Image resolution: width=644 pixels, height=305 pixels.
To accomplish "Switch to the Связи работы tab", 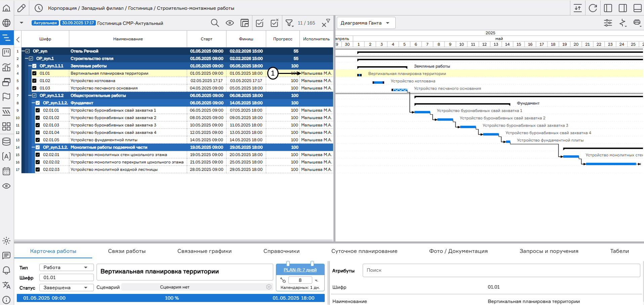I will [127, 251].
